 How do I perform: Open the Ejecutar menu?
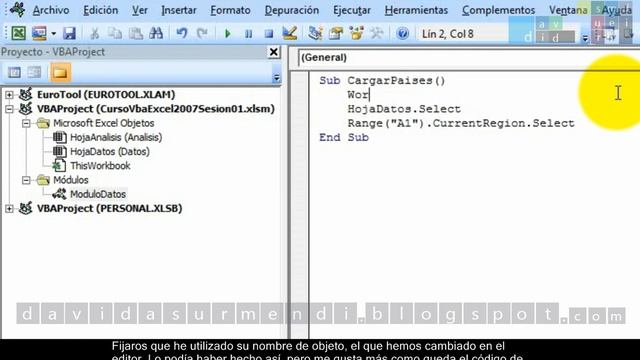[352, 10]
